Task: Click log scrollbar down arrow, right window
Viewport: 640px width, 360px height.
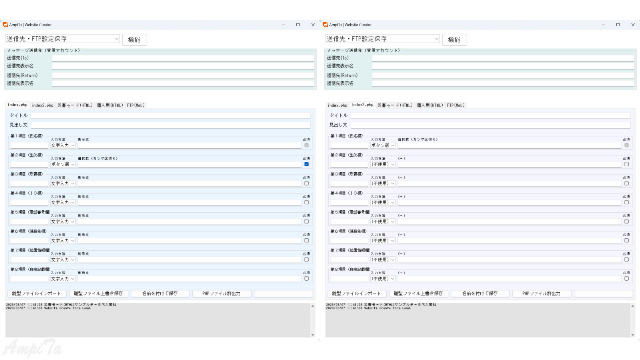Action: [x=633, y=335]
